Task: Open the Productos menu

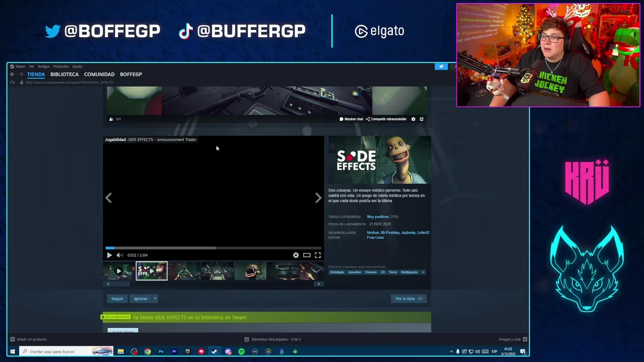Action: pyautogui.click(x=61, y=66)
